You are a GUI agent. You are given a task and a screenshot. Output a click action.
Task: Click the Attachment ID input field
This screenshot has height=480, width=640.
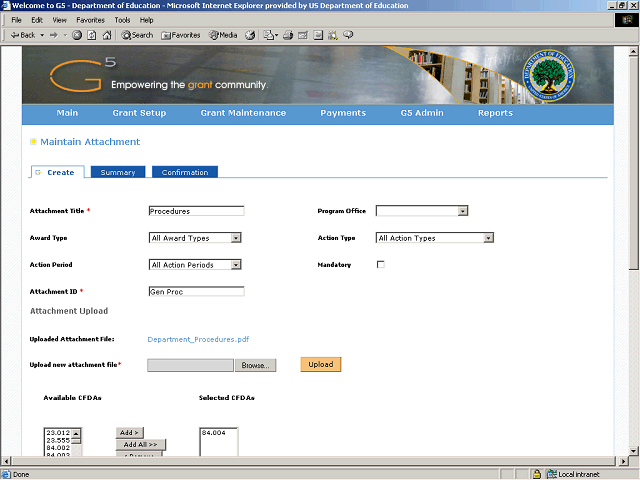point(196,291)
